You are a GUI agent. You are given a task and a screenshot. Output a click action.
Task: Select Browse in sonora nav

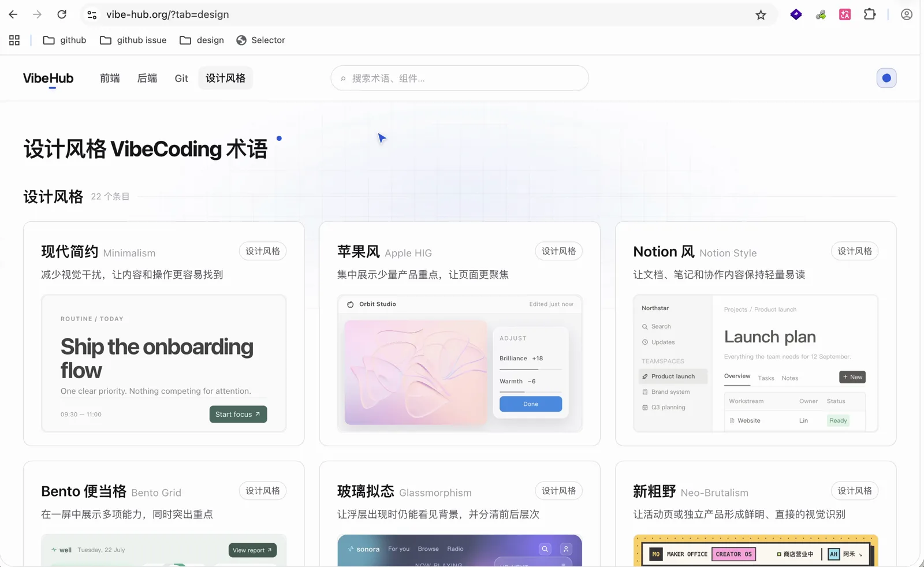pos(428,549)
